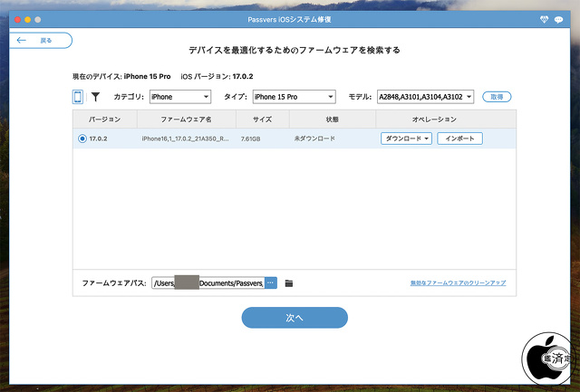Click firmware name iPhone16,1_17.0.2_21A350 cell
Viewport: 580px width, 392px height.
185,139
